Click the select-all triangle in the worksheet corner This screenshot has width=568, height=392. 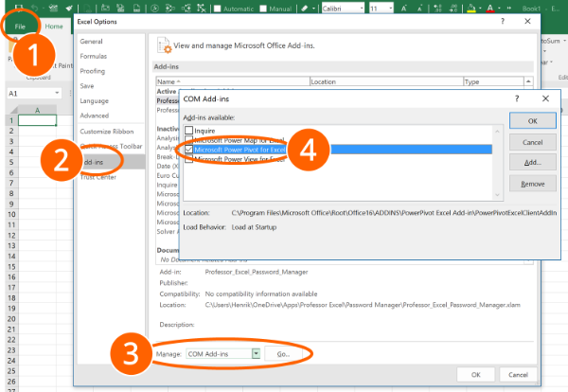[13, 110]
